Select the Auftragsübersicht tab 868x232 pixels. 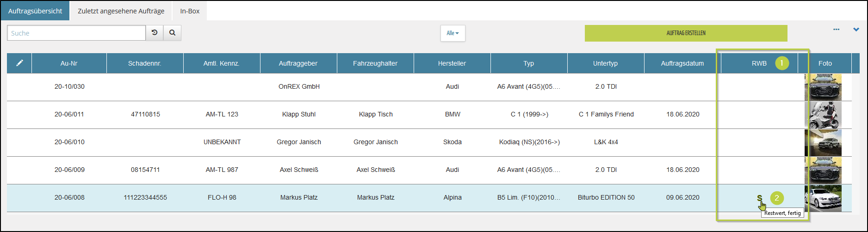coord(35,11)
